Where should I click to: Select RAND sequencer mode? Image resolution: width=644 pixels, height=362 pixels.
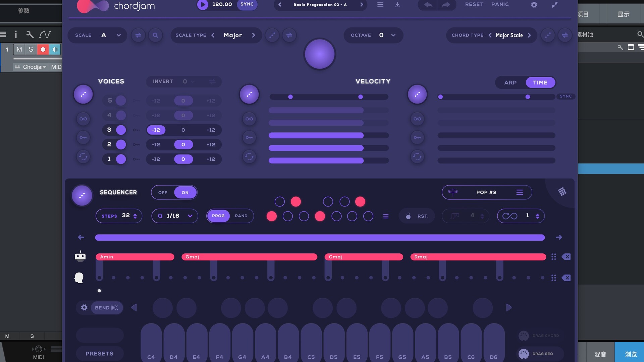point(241,216)
